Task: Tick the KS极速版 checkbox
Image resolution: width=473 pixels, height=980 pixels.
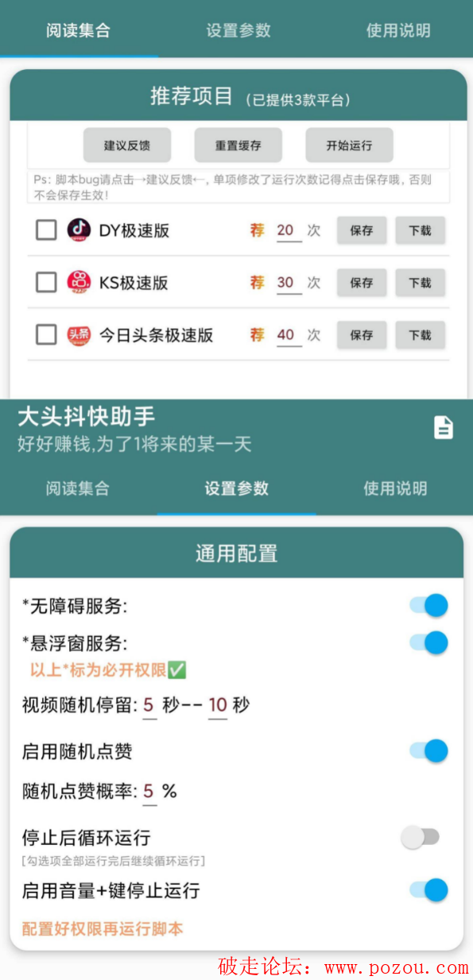Action: tap(46, 282)
